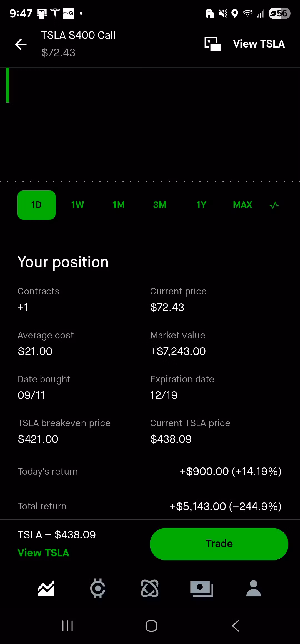The height and width of the screenshot is (644, 300).
Task: Open the cash tab icon
Action: pyautogui.click(x=202, y=588)
